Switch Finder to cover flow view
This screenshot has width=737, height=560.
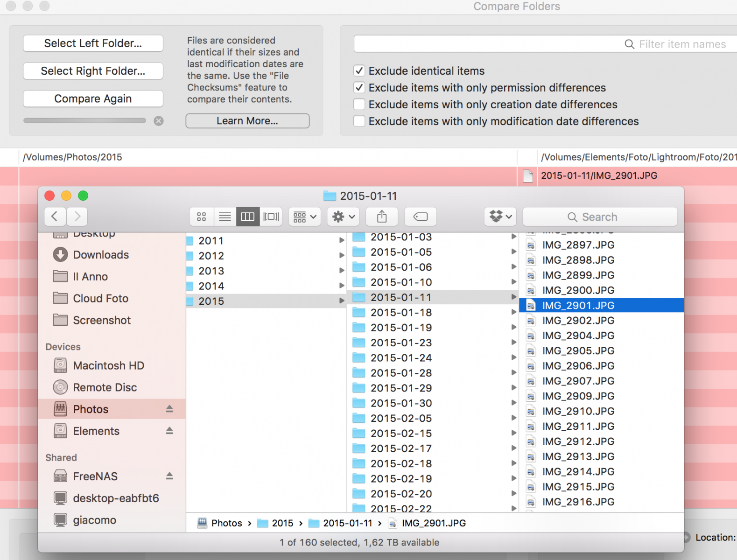coord(271,217)
